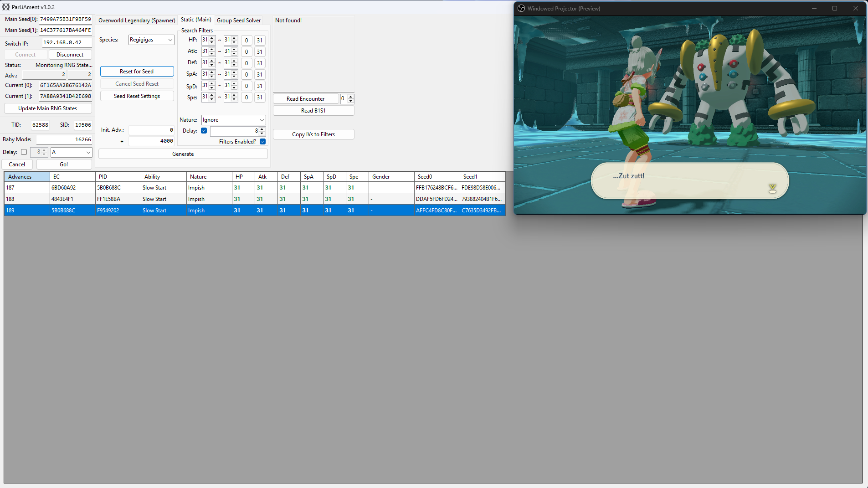Click Copy IVs to Filters button
The width and height of the screenshot is (868, 488).
click(313, 134)
